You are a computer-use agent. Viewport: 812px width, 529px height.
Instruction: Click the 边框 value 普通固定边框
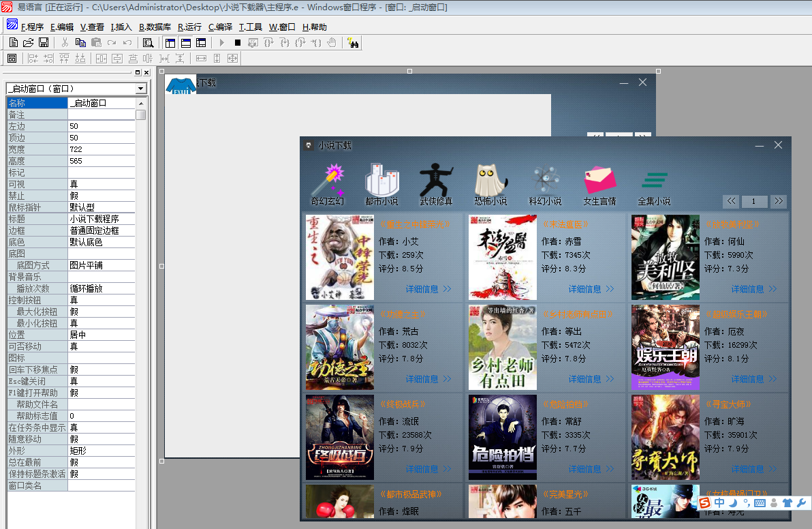coord(101,230)
